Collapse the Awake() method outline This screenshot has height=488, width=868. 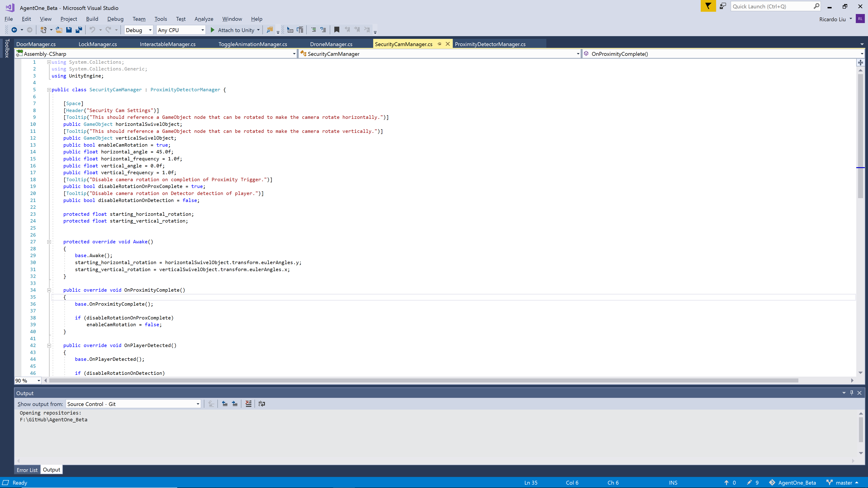(x=49, y=242)
